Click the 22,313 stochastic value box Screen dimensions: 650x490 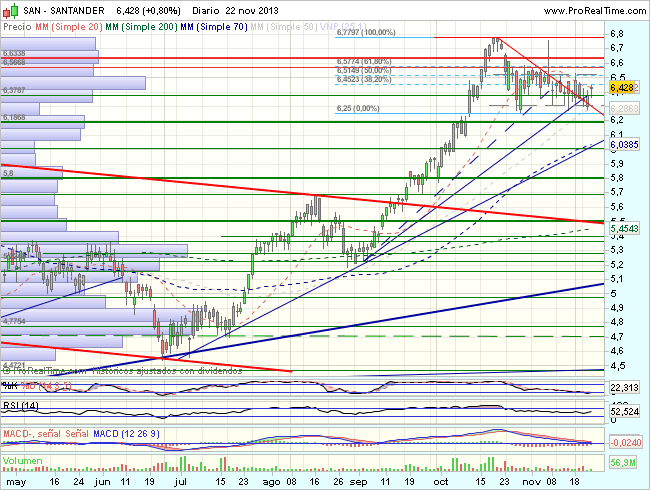(624, 388)
